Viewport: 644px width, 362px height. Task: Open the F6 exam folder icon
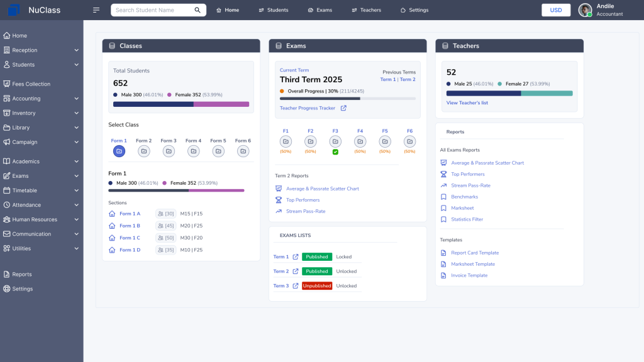click(x=409, y=141)
